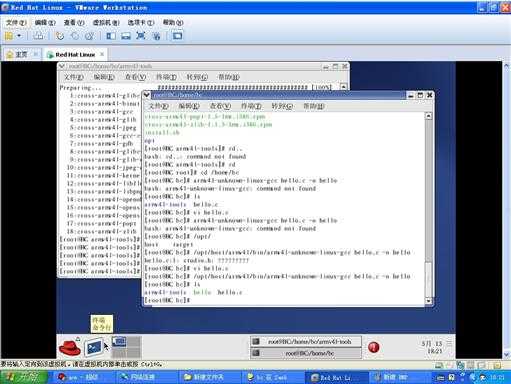
Task: Click the VMware view scrollbar up arrow
Action: 506,65
